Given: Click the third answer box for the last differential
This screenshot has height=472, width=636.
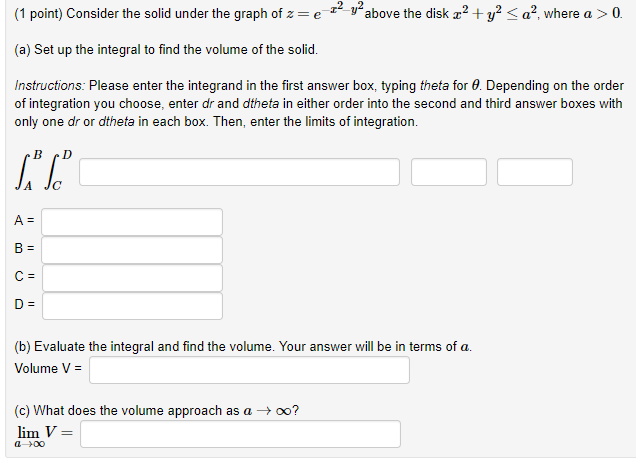Looking at the screenshot, I should pyautogui.click(x=535, y=172).
